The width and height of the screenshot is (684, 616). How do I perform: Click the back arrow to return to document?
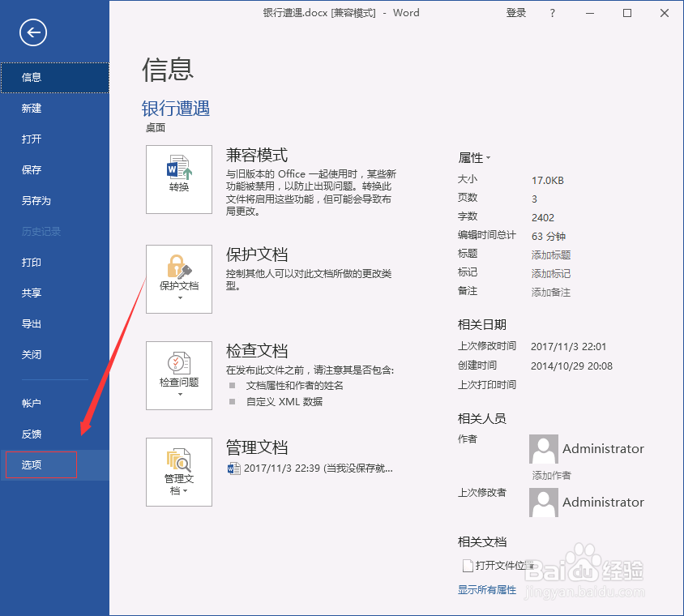click(x=33, y=32)
